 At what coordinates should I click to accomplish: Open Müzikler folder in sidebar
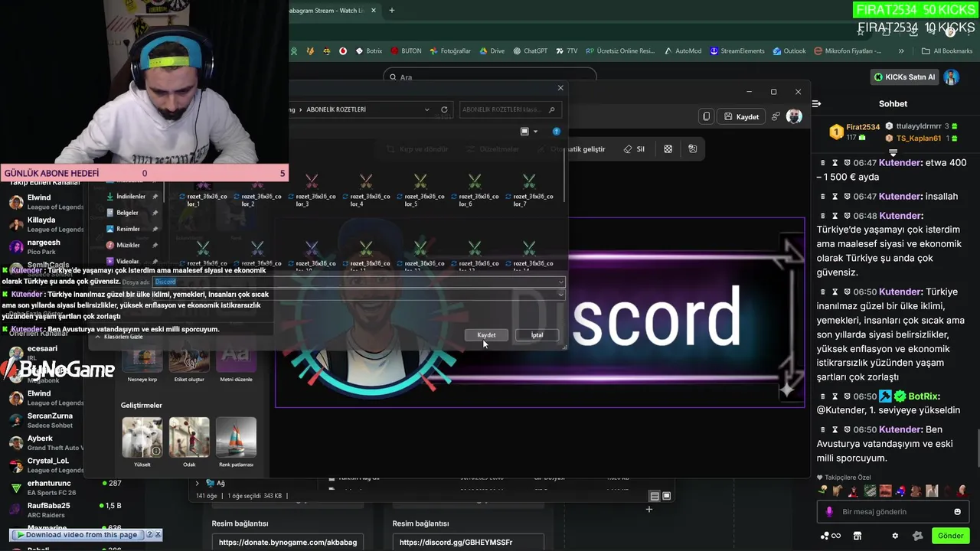pyautogui.click(x=128, y=245)
